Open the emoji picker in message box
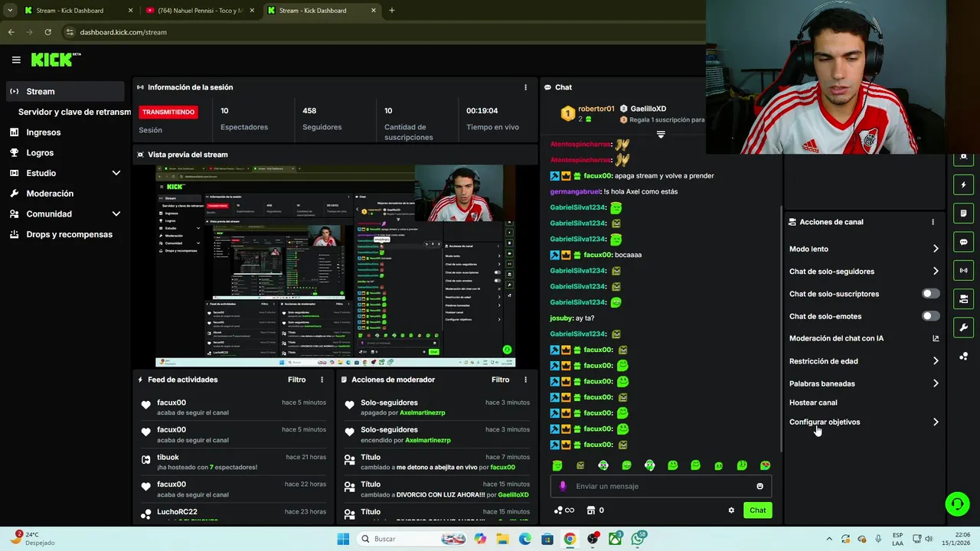Image resolution: width=980 pixels, height=551 pixels. (759, 486)
